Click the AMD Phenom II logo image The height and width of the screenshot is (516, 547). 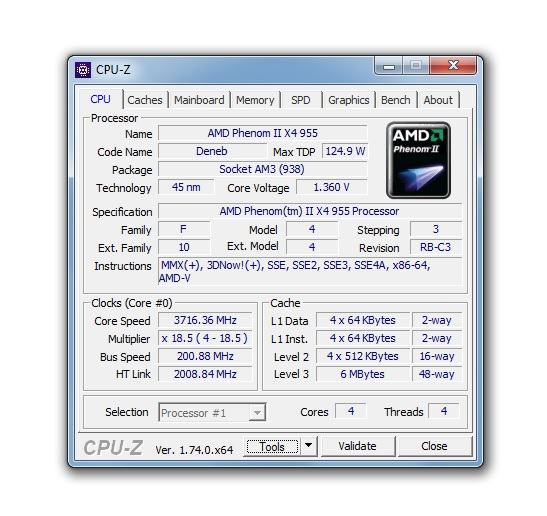[418, 160]
